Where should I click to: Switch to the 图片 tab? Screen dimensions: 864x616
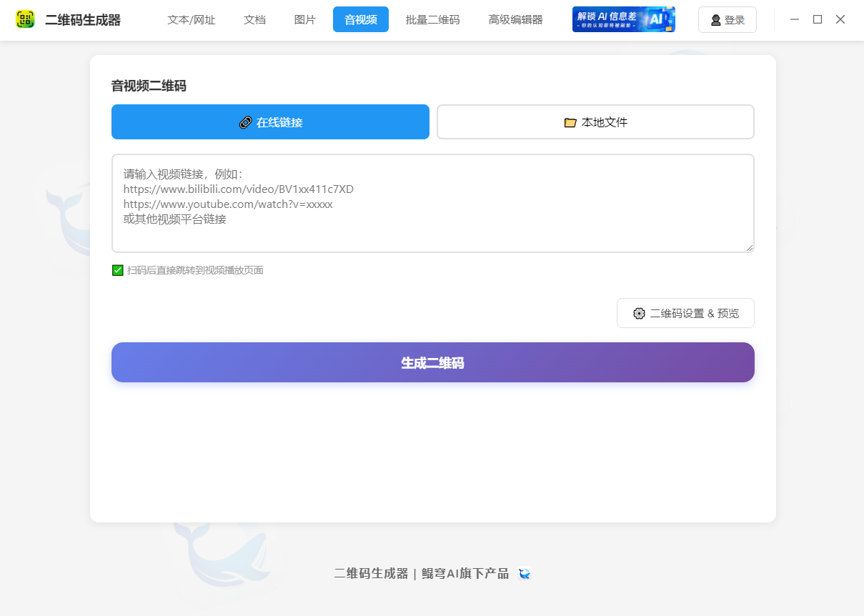point(304,19)
